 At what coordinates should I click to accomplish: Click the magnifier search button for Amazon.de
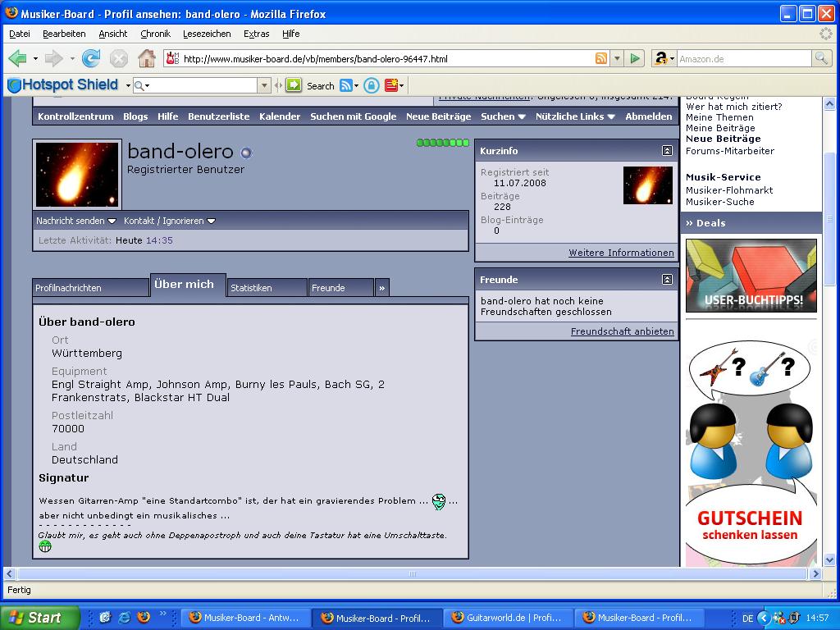820,58
